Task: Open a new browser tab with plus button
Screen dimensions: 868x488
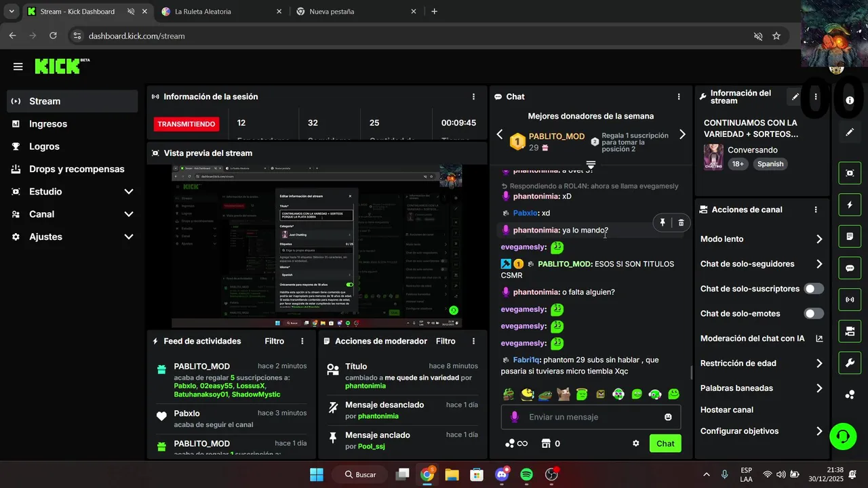Action: pos(434,12)
